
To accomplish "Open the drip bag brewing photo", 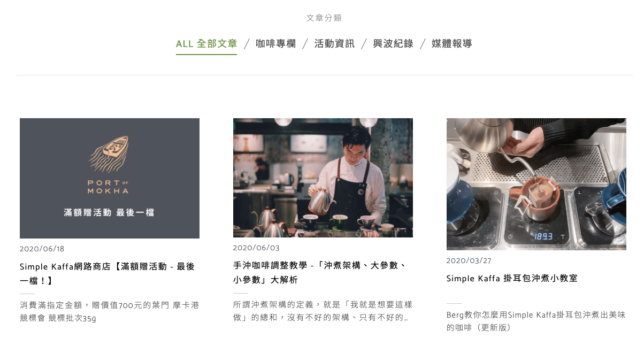I will [536, 184].
